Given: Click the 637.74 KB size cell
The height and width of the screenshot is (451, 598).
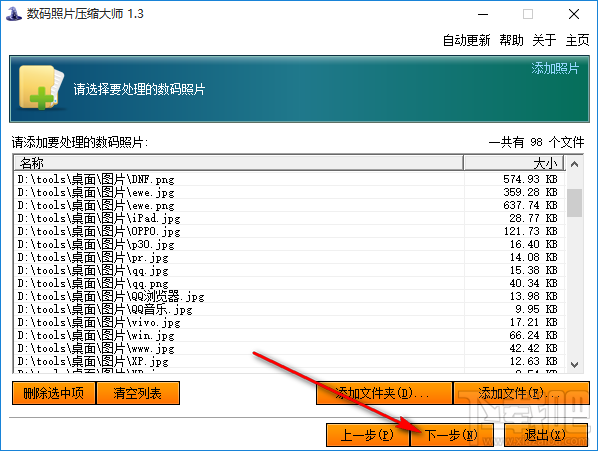Looking at the screenshot, I should pyautogui.click(x=530, y=205).
